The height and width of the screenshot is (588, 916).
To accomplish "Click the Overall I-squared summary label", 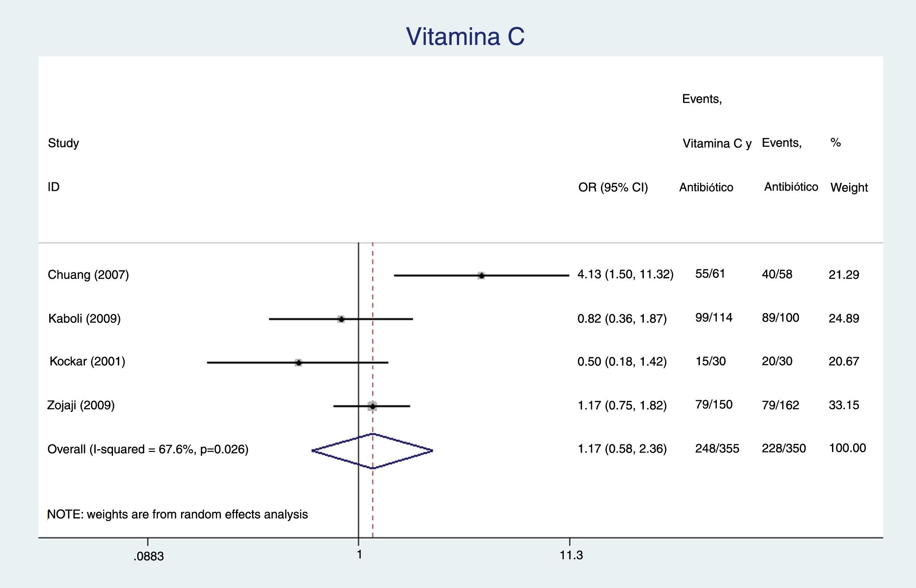I will click(148, 450).
